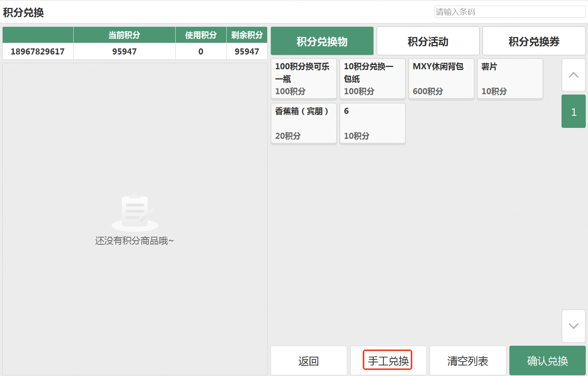Choose the MXY休闲背包 600积分 card
The image size is (588, 376).
tap(441, 79)
